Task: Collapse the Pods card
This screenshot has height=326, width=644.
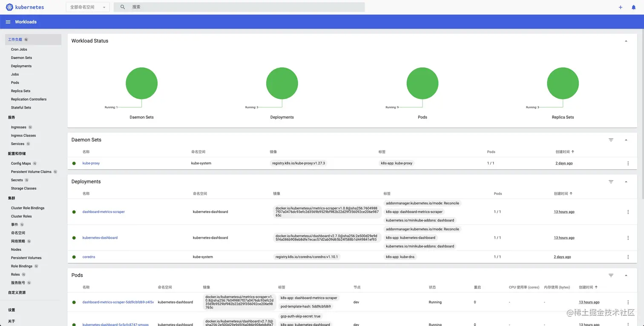Action: [626, 275]
